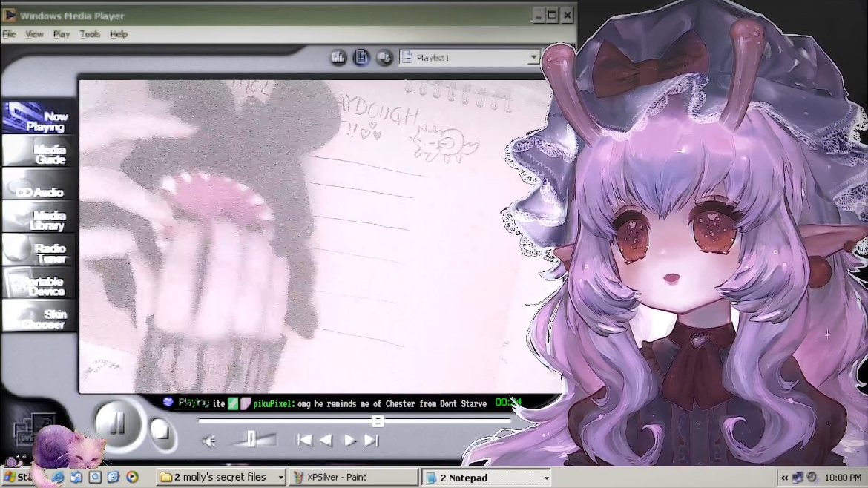Open the volume tray icon
Image resolution: width=868 pixels, height=488 pixels.
tap(812, 478)
